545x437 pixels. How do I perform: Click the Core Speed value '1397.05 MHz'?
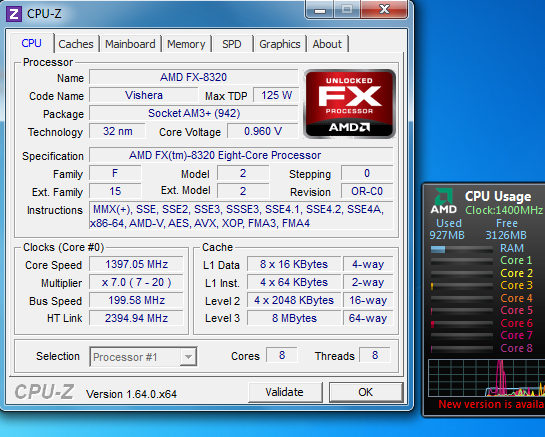(136, 264)
